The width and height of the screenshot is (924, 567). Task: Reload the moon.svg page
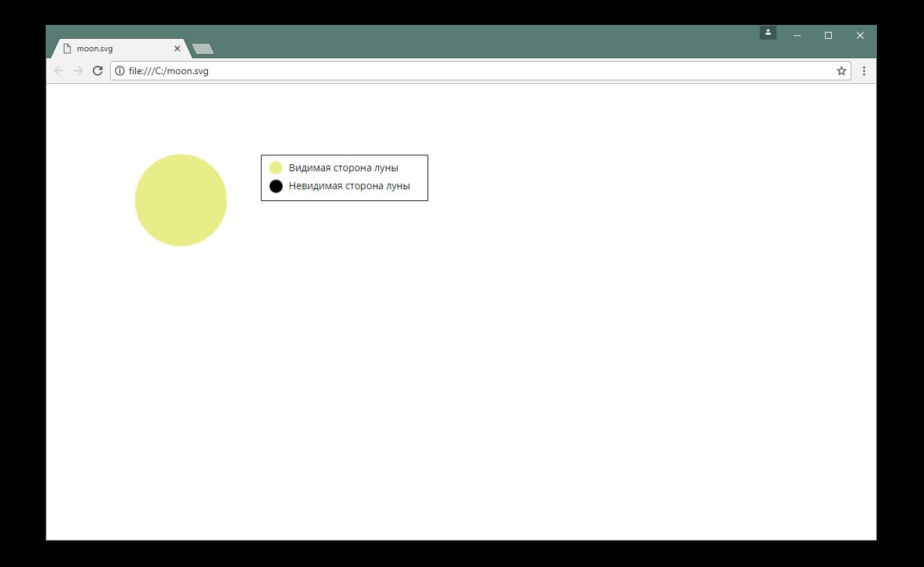coord(98,71)
